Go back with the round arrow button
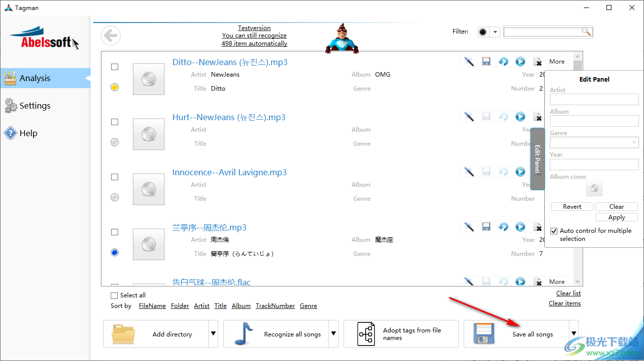The width and height of the screenshot is (644, 361). click(111, 36)
